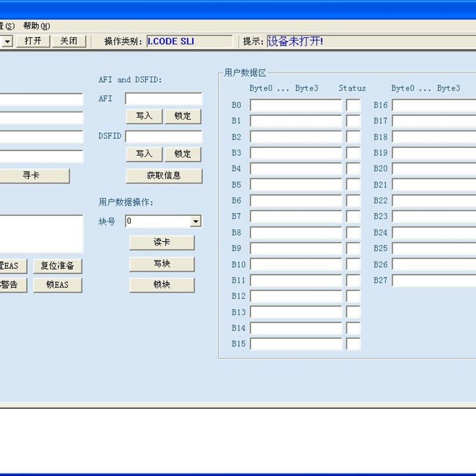Open the 设置(S) settings menu
The width and height of the screenshot is (476, 476).
5,27
